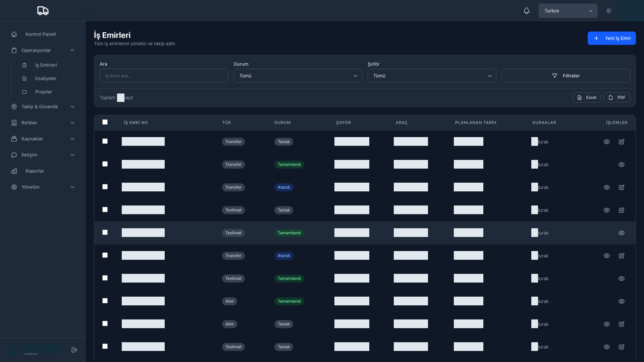
Task: Click the Raporlar bar chart icon
Action: coord(14,171)
